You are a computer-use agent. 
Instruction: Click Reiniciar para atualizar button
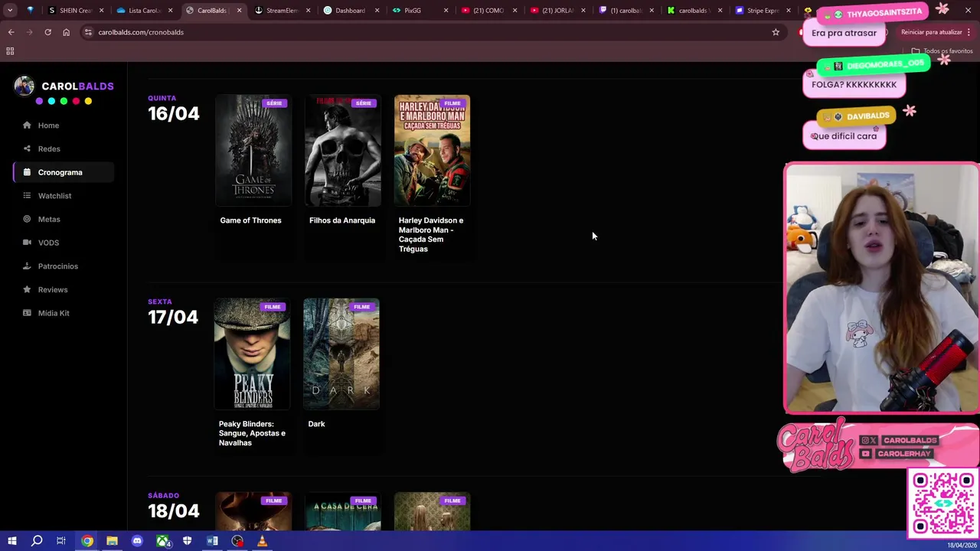pyautogui.click(x=936, y=32)
